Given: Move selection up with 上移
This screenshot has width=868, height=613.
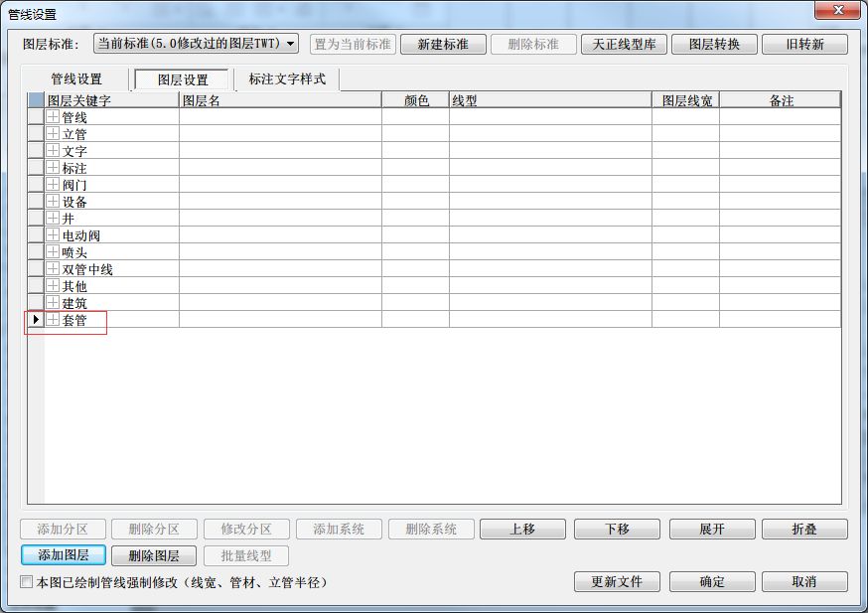Looking at the screenshot, I should tap(522, 529).
